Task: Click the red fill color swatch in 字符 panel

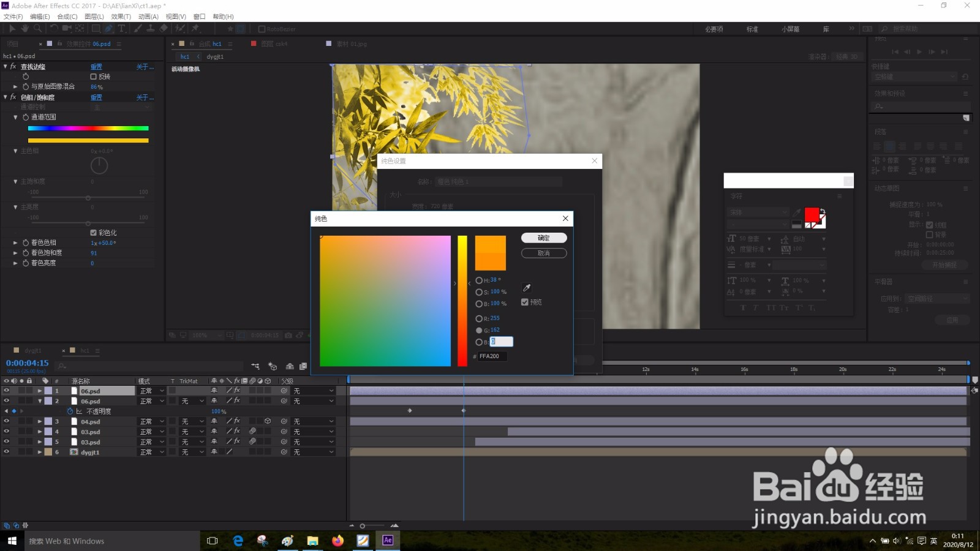Action: pos(812,214)
